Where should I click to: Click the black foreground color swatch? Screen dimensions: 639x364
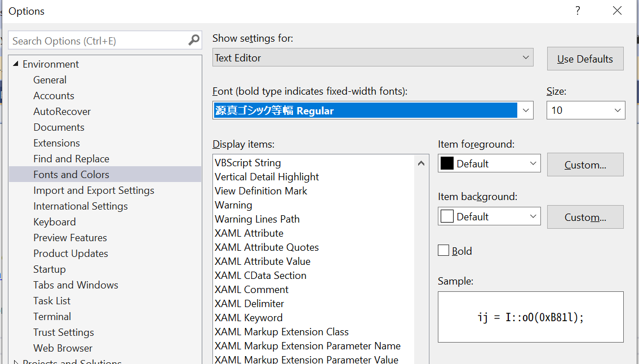tap(447, 164)
